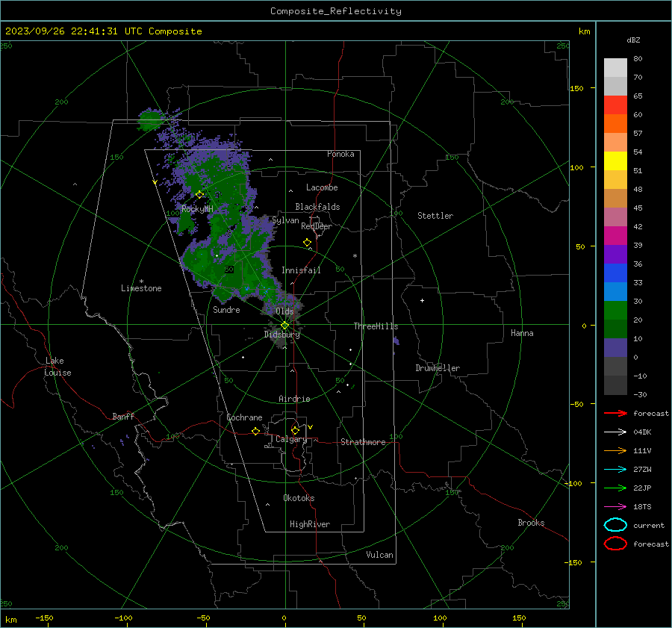Click the Cochrane town label
This screenshot has width=672, height=628.
click(x=244, y=417)
